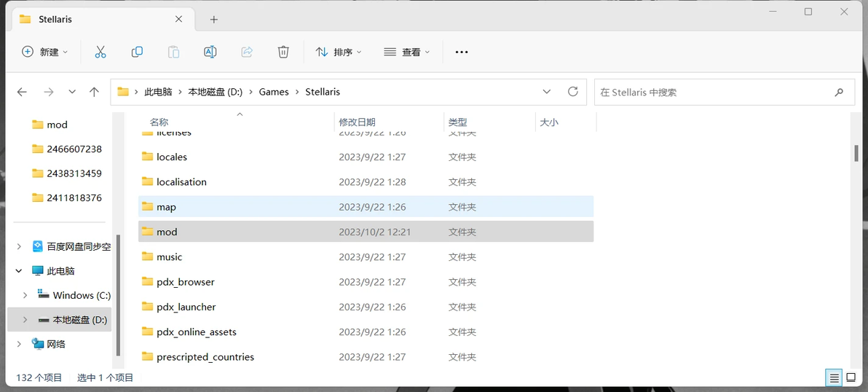The height and width of the screenshot is (392, 868).
Task: Open the 新建 (New) menu
Action: point(45,52)
